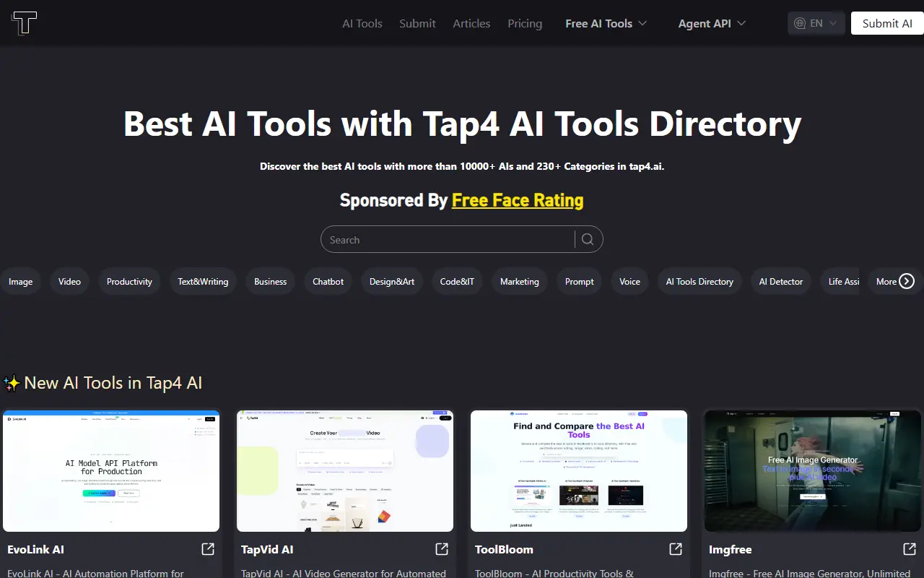This screenshot has width=924, height=578.
Task: Click the Best AI Tools main heading
Action: click(x=462, y=124)
